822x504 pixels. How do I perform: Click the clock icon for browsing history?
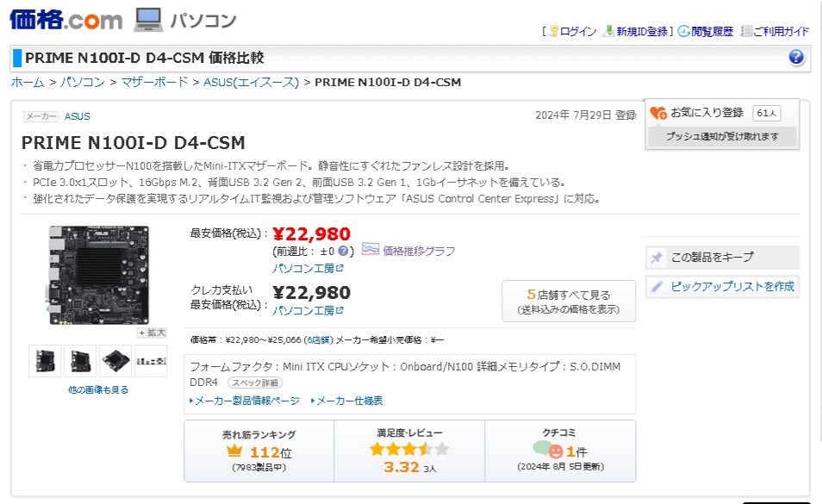pyautogui.click(x=683, y=31)
